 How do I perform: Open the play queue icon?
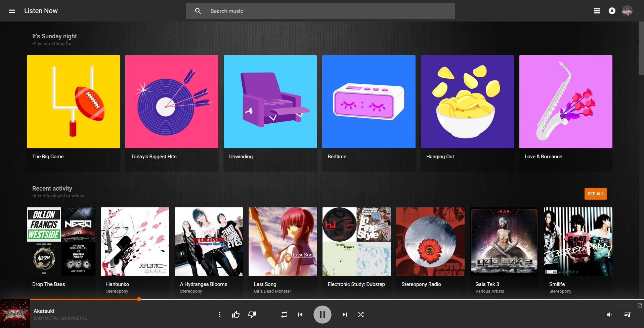(627, 315)
